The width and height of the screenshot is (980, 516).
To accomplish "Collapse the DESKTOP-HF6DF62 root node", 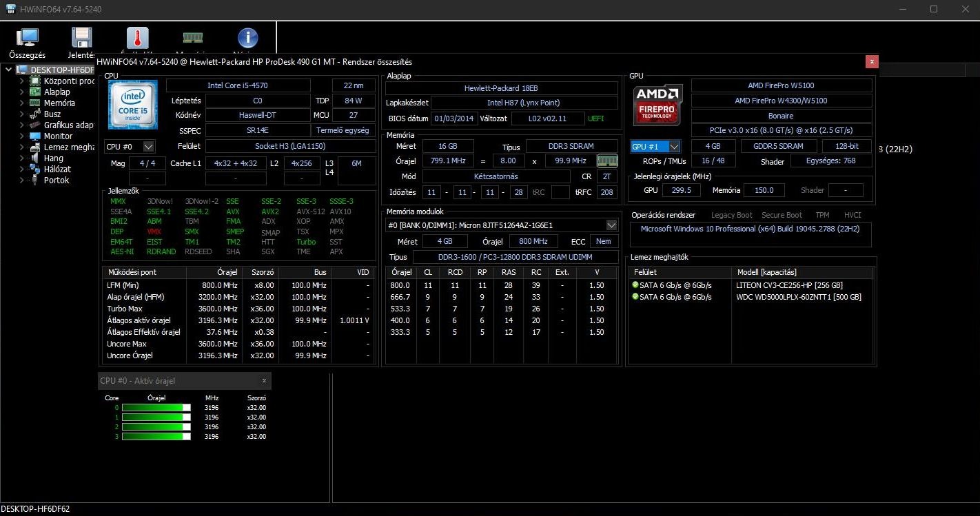I will pyautogui.click(x=8, y=70).
